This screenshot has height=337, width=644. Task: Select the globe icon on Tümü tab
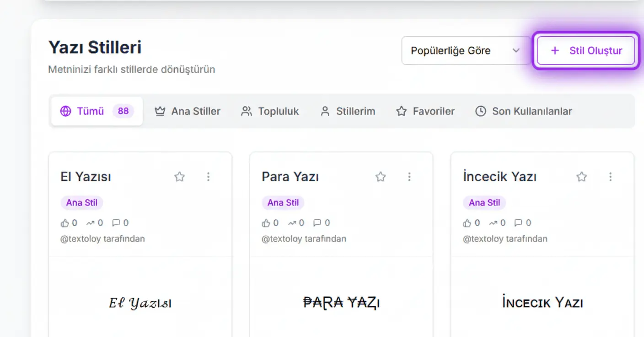pos(65,111)
